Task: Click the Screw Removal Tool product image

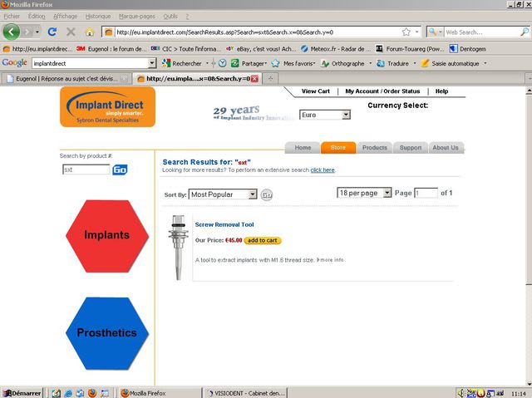Action: [x=177, y=248]
